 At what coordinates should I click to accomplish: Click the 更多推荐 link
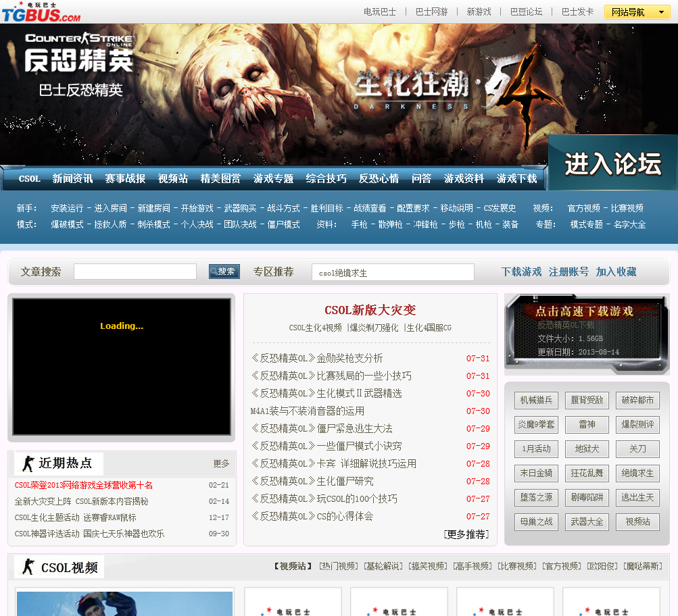(x=466, y=534)
